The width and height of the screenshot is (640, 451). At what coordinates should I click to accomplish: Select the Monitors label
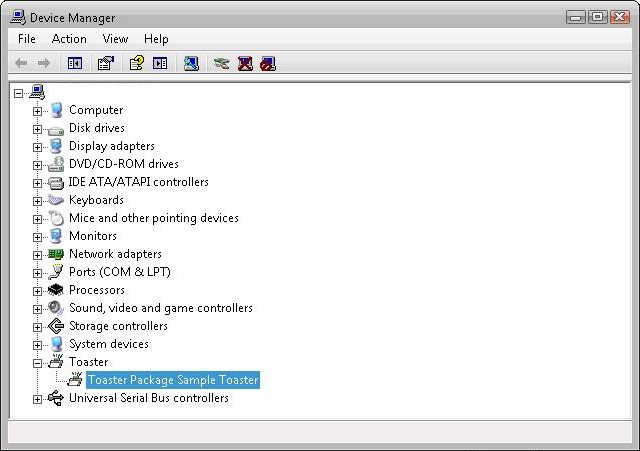click(93, 236)
